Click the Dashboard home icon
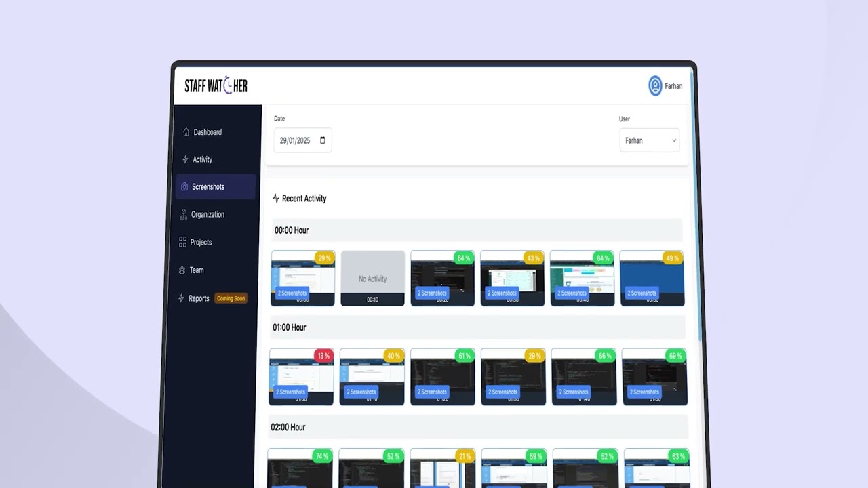 click(x=186, y=132)
